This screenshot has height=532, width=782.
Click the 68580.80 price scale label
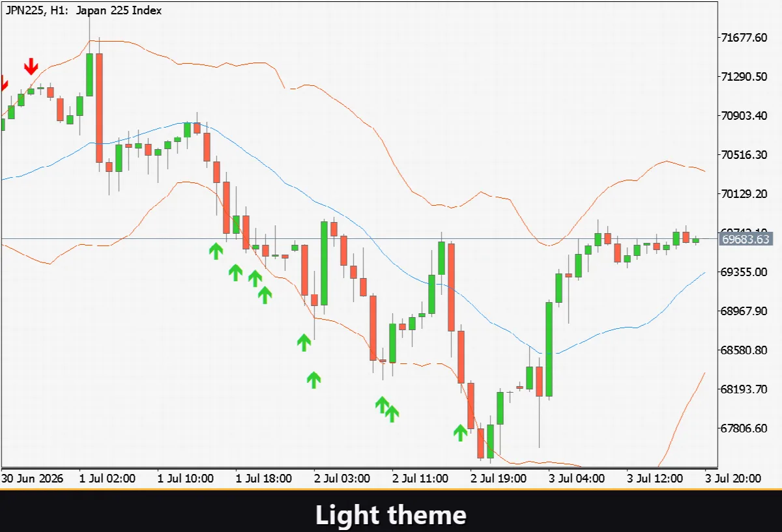745,350
